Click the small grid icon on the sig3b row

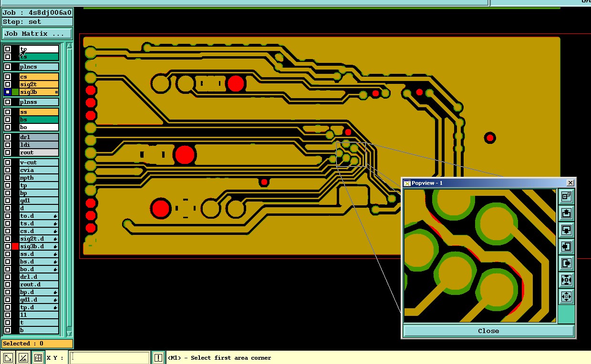coord(56,92)
